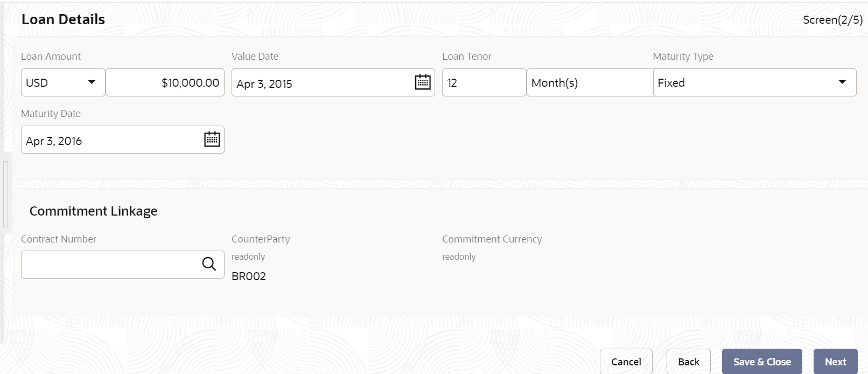Image resolution: width=868 pixels, height=374 pixels.
Task: Click the Screen(2/5) step indicator
Action: coord(832,20)
